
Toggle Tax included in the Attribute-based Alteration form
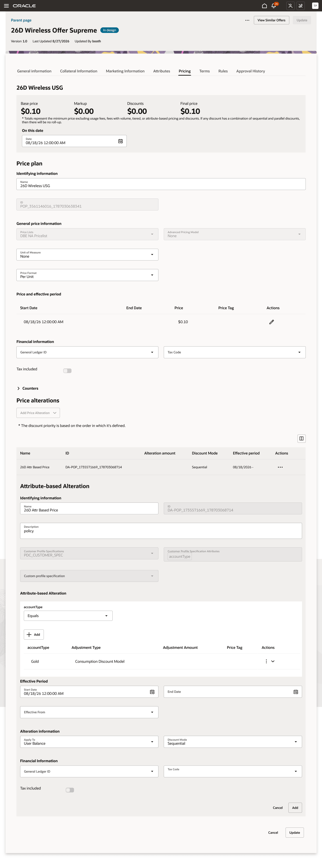click(x=70, y=790)
